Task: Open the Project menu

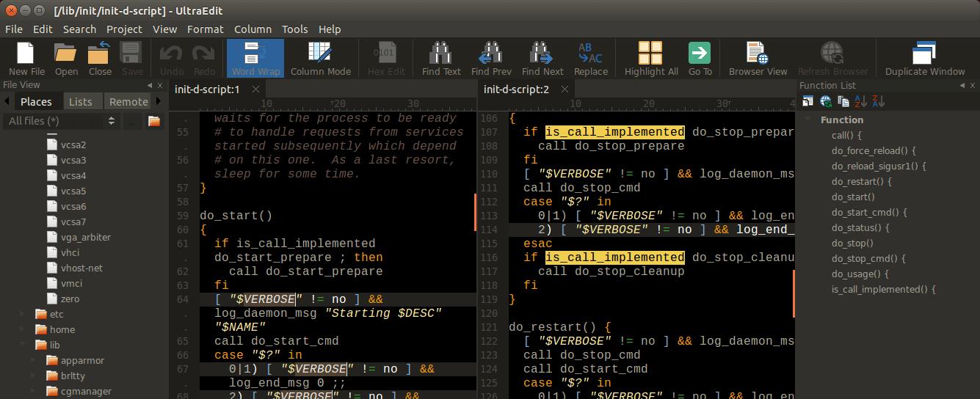Action: 124,29
